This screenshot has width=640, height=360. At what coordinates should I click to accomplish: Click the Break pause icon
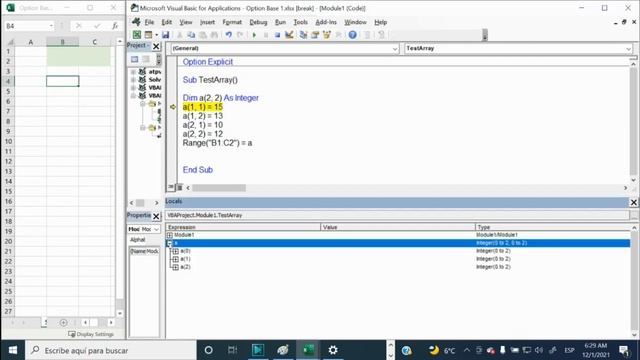click(266, 35)
